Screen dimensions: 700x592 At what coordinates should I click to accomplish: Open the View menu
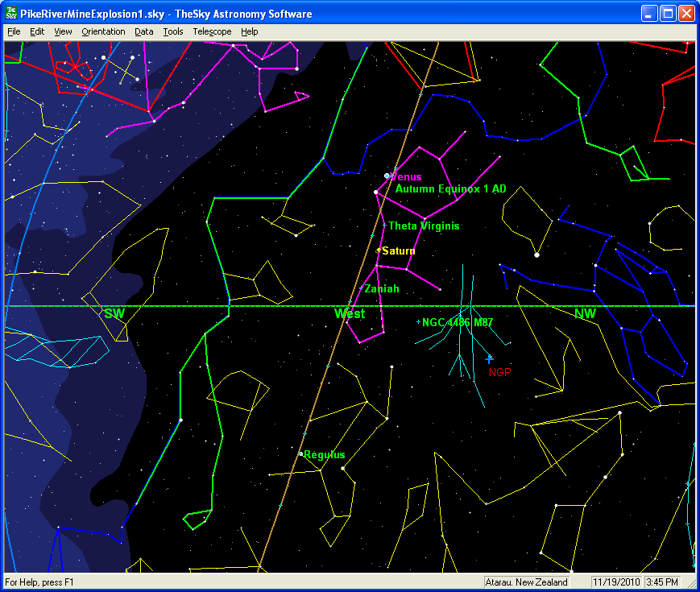point(63,31)
